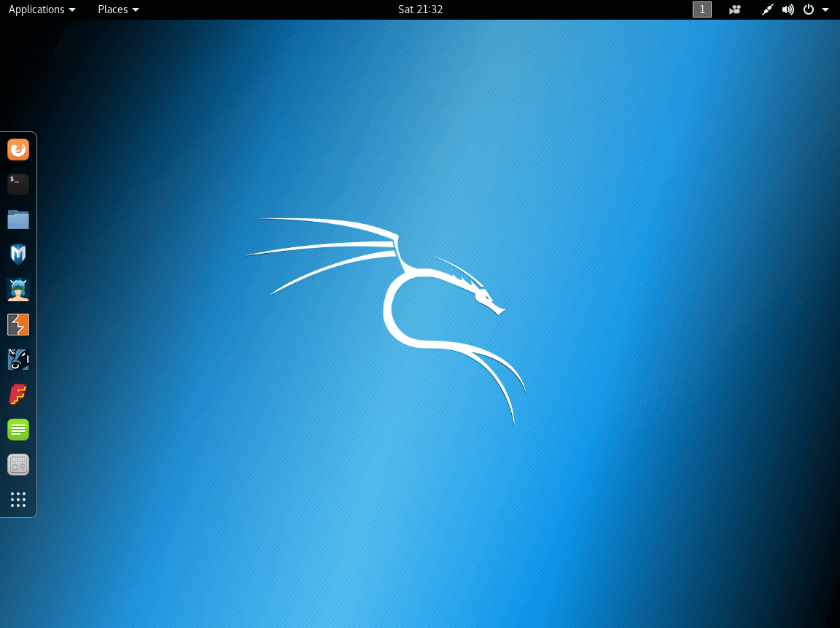Viewport: 840px width, 628px height.
Task: Click the network connection icon
Action: coord(768,9)
